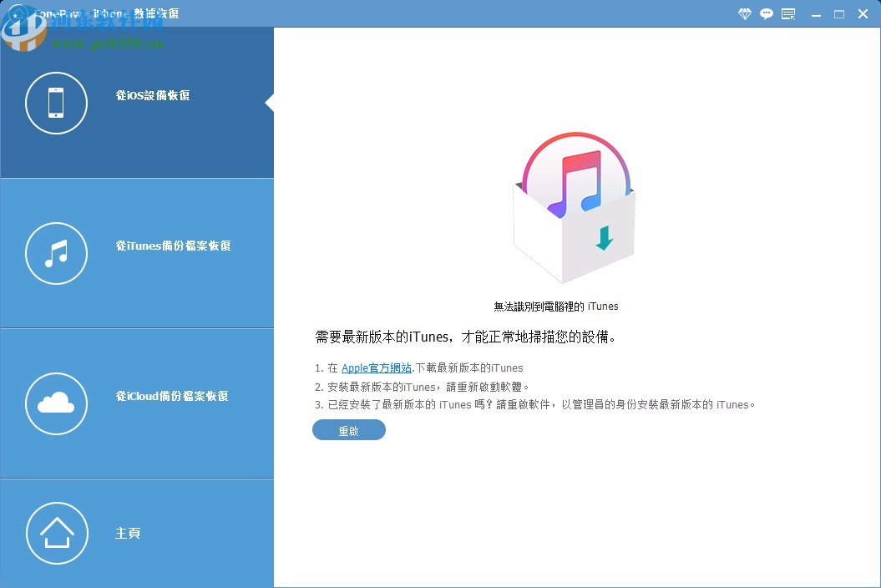Select the 從iTunes備份檔案恢復 panel

(137, 253)
